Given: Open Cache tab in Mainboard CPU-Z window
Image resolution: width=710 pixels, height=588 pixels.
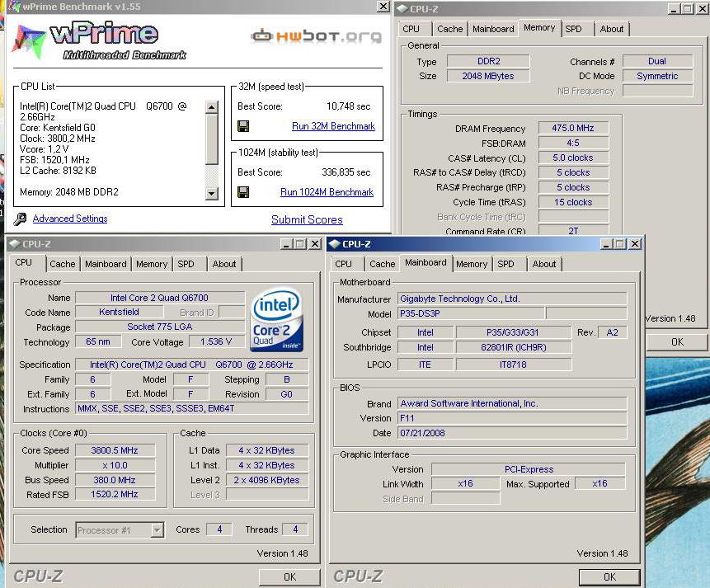Looking at the screenshot, I should (382, 264).
